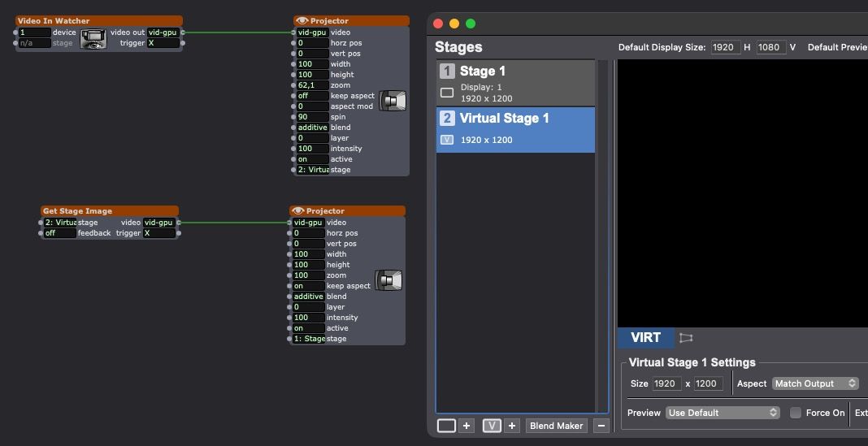Click the 'Virtual Stage 1 Settings' heading
This screenshot has height=446, width=868.
click(x=692, y=362)
